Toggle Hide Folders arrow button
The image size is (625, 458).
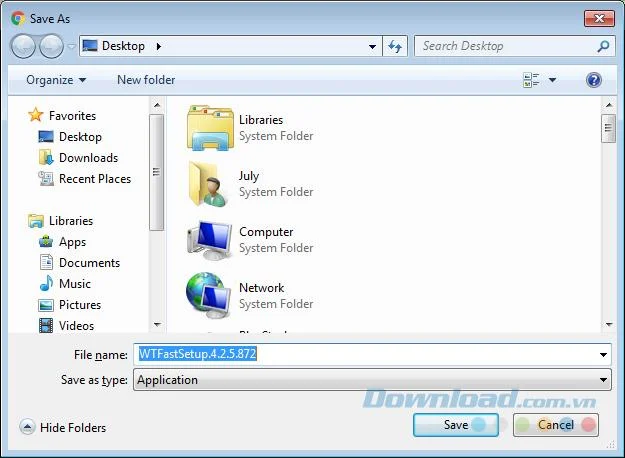point(27,427)
